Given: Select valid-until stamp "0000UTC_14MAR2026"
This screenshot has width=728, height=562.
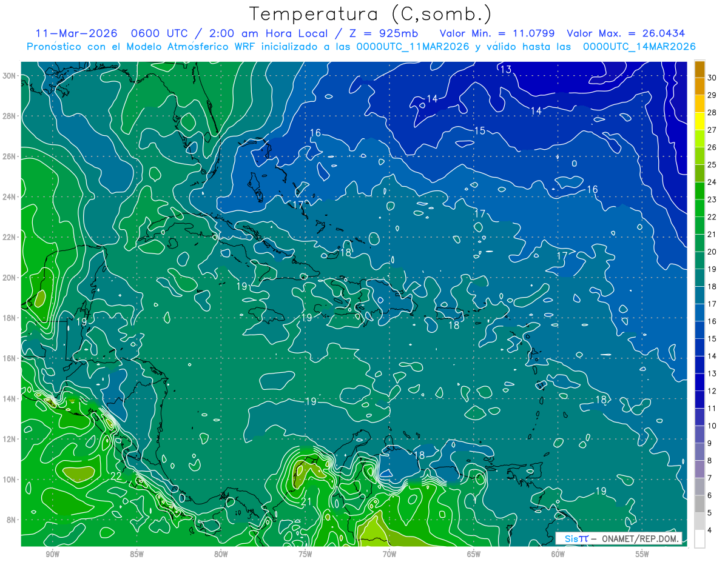Looking at the screenshot, I should tap(639, 47).
